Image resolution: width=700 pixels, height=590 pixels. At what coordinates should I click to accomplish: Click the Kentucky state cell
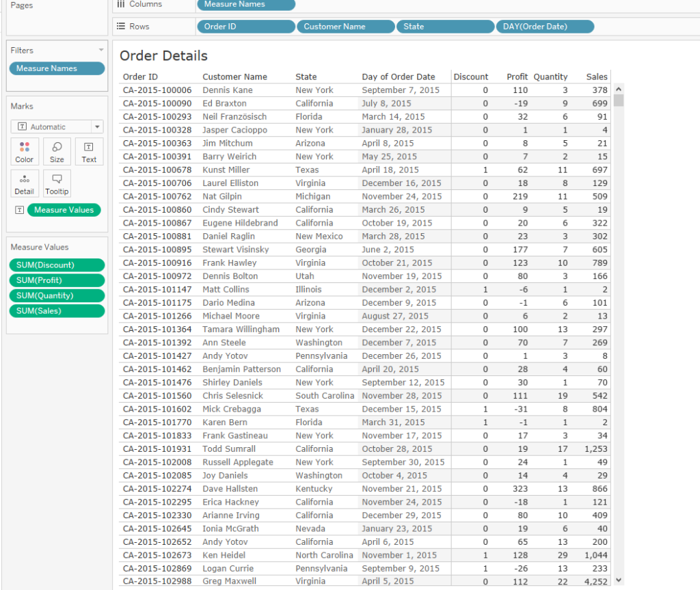314,489
